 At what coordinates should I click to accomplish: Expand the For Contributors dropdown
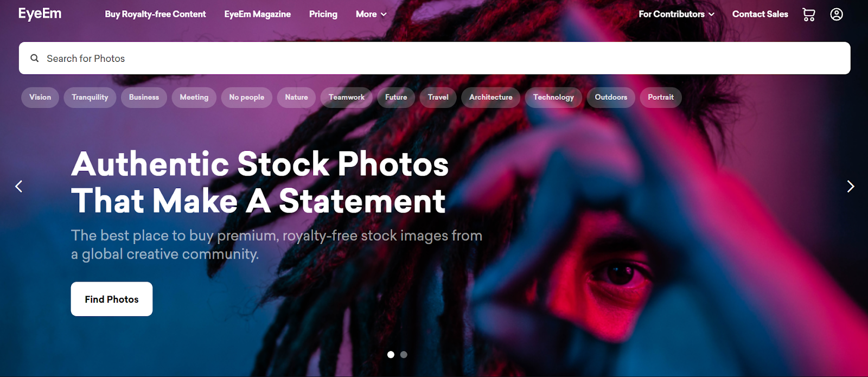click(x=676, y=14)
